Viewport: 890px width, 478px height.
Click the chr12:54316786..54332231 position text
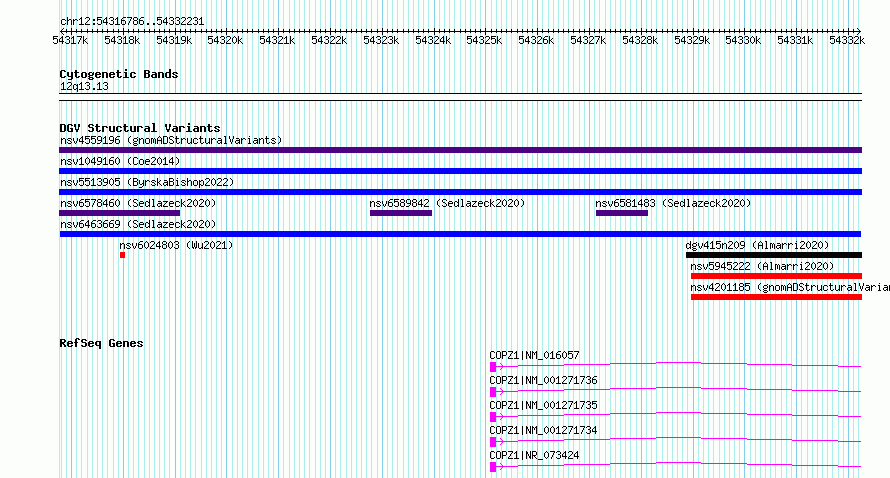pyautogui.click(x=132, y=21)
